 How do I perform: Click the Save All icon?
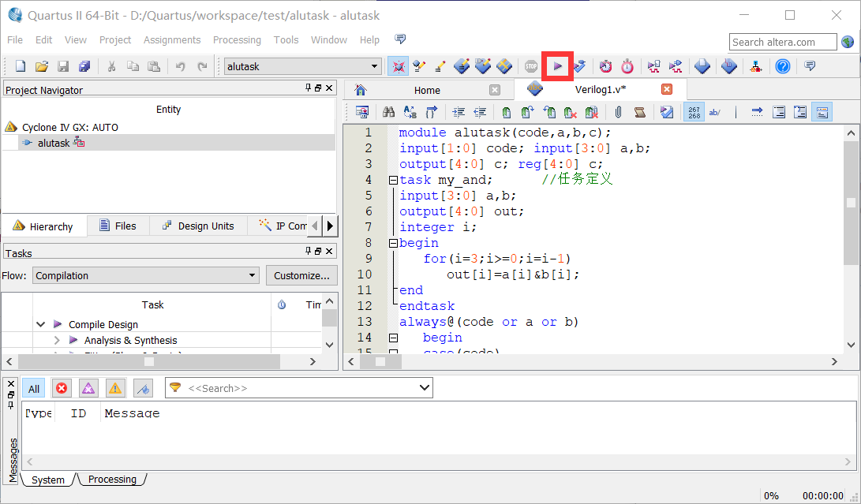(84, 66)
